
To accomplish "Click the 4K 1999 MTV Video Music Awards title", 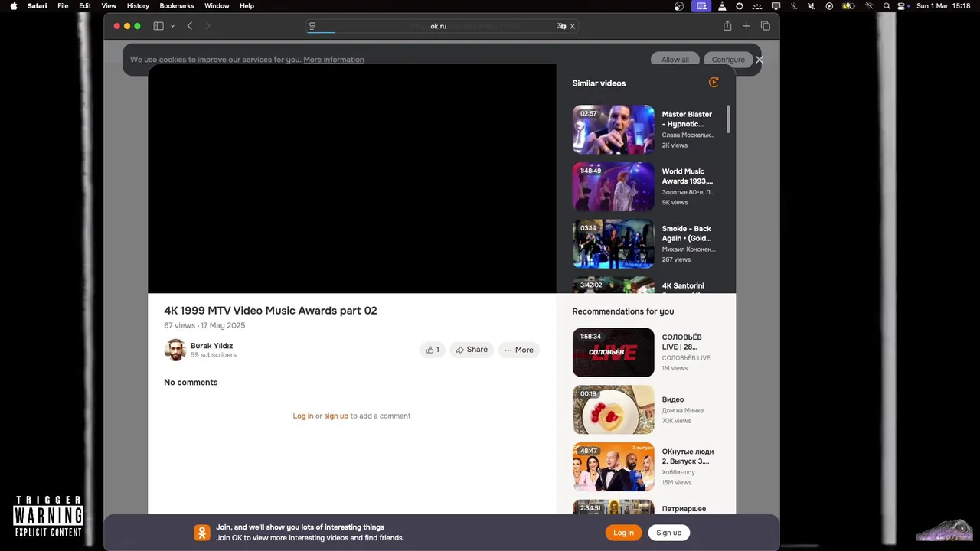I will tap(270, 310).
